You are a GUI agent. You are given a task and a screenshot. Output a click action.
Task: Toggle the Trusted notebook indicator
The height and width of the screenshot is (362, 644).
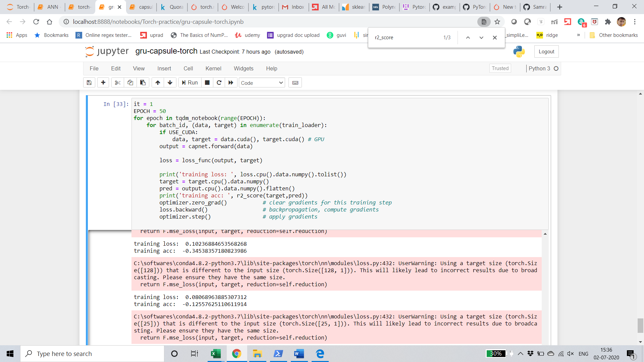click(x=500, y=68)
